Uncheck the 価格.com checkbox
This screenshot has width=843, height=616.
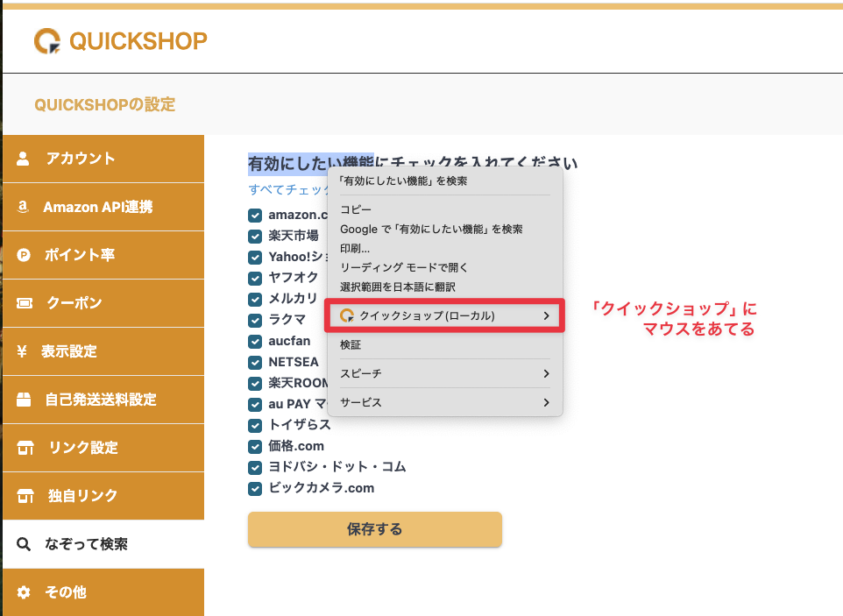(x=255, y=446)
